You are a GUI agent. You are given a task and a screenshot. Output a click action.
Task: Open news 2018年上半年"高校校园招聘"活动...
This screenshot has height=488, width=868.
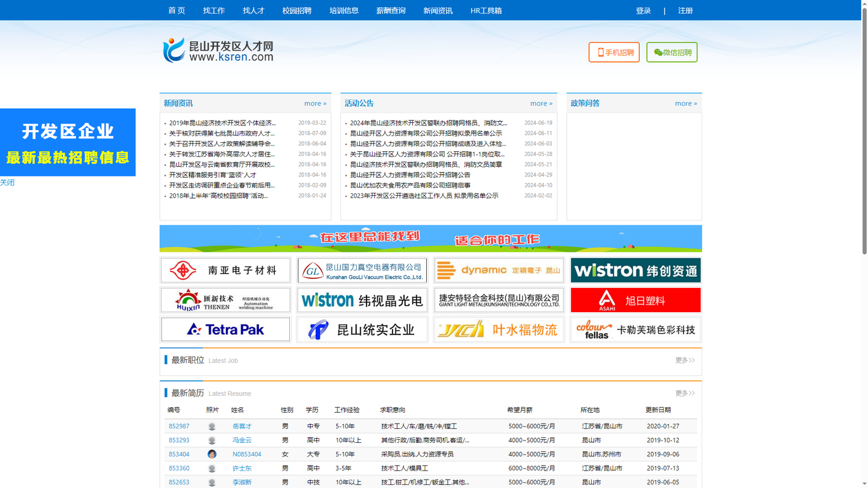click(x=218, y=196)
